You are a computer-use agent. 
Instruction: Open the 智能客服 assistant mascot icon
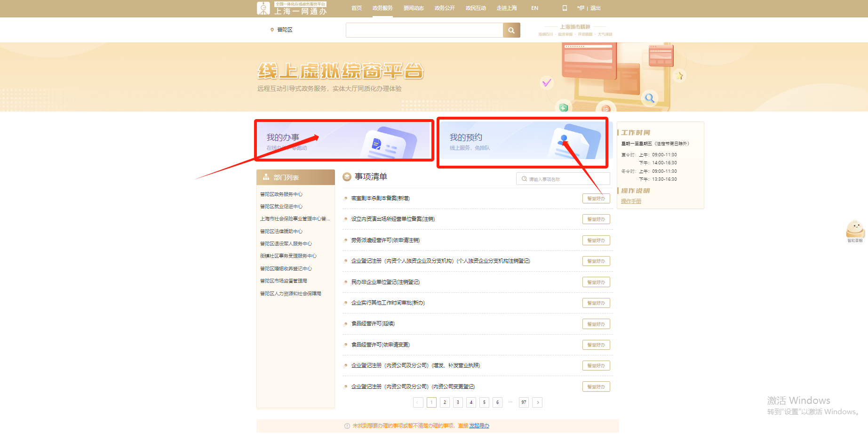[855, 230]
